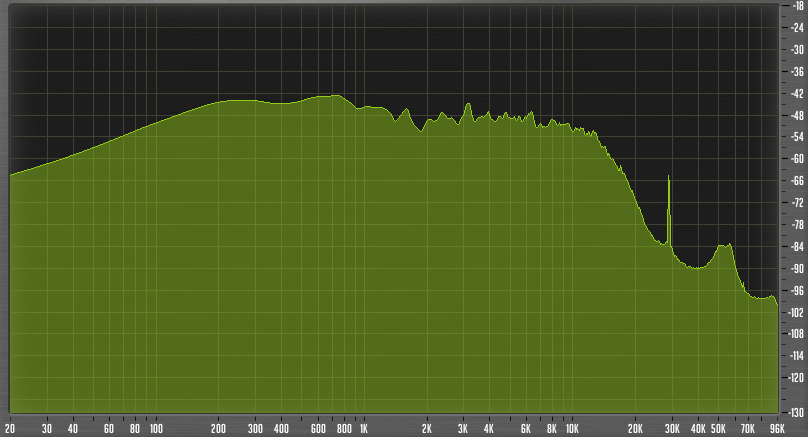Click the -36 dB level scale label

point(797,72)
